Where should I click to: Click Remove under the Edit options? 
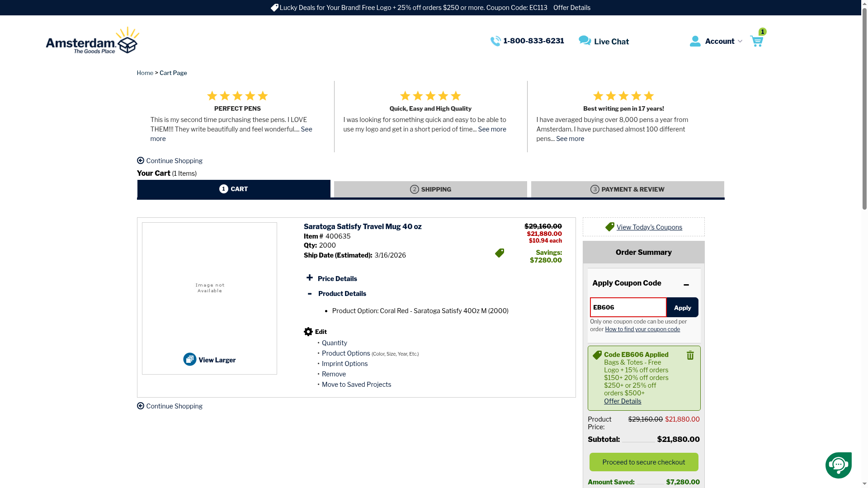[334, 374]
